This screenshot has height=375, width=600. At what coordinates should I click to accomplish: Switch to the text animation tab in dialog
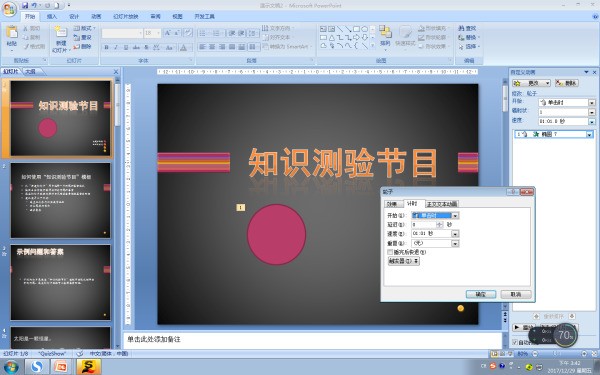click(x=442, y=204)
